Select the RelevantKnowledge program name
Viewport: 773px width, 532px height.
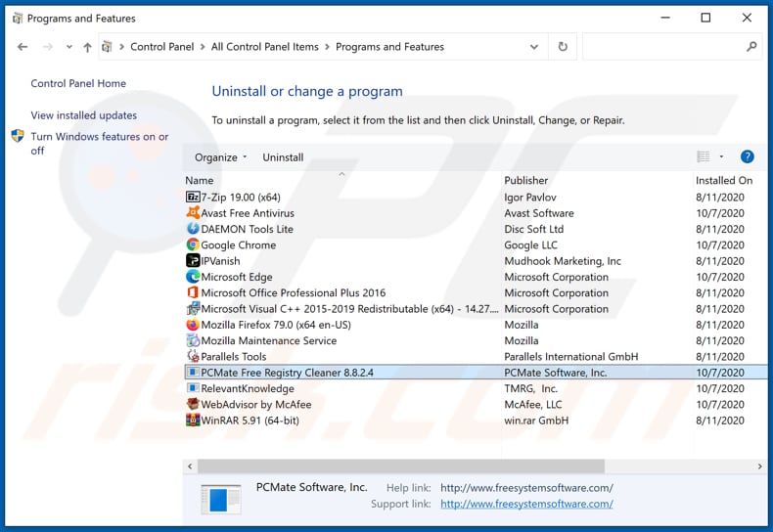pyautogui.click(x=248, y=388)
